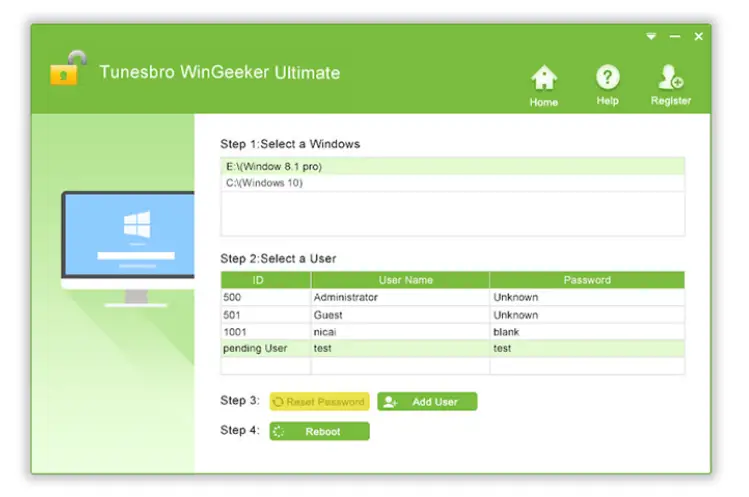The width and height of the screenshot is (749, 497).
Task: Click Unknown password in Guest row
Action: pos(587,315)
